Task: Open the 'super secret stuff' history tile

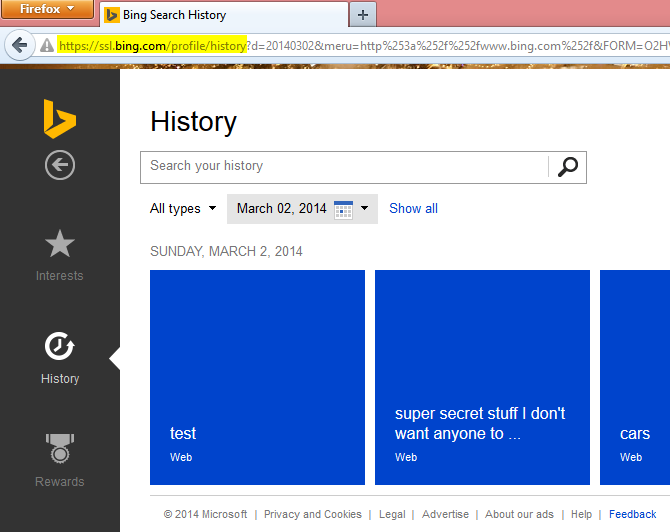Action: [482, 377]
